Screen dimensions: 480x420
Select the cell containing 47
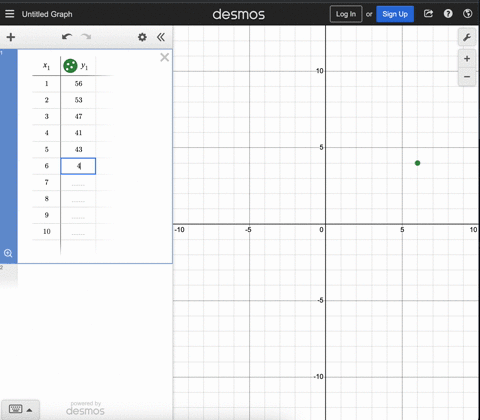pos(78,116)
